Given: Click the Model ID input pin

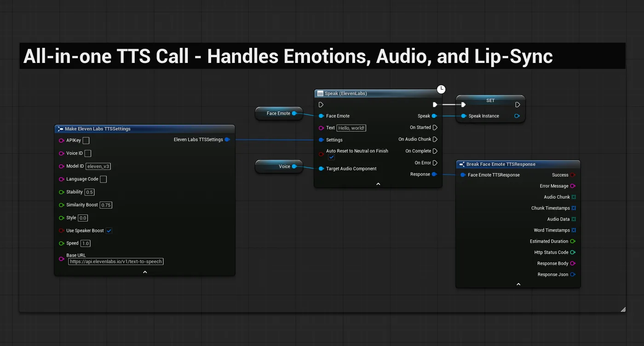Looking at the screenshot, I should pyautogui.click(x=62, y=166).
